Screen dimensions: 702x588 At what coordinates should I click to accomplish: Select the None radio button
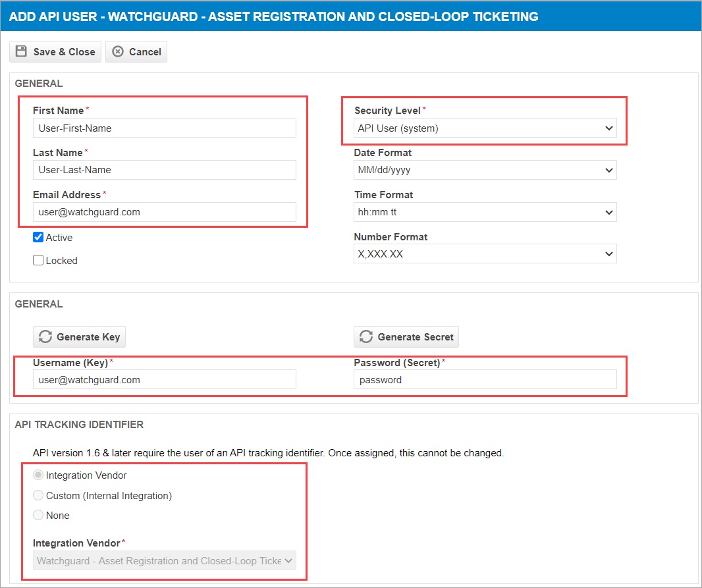[38, 515]
